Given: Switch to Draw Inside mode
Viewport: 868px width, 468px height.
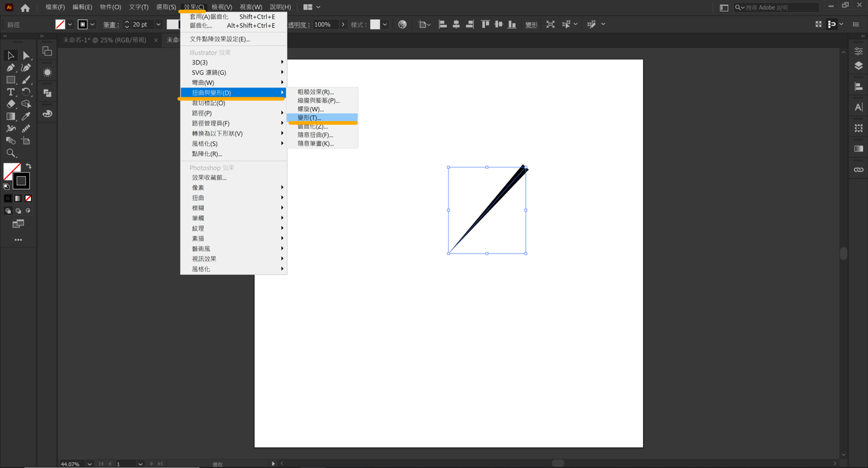Looking at the screenshot, I should click(28, 211).
